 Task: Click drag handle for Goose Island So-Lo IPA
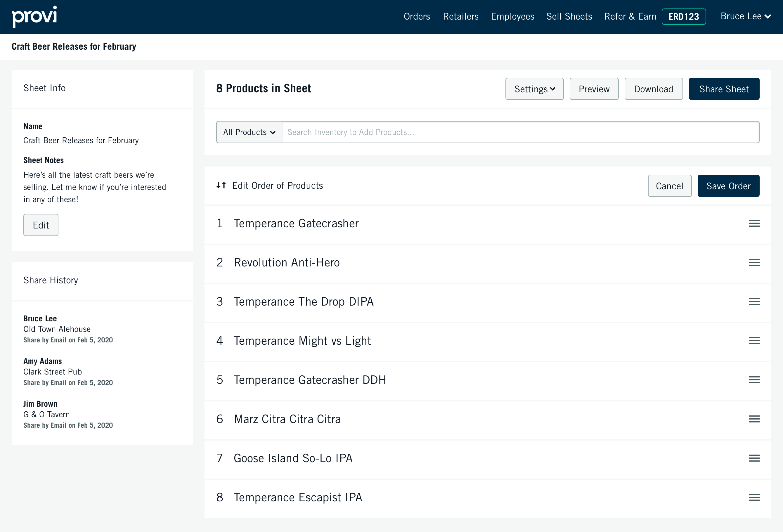[x=754, y=458]
